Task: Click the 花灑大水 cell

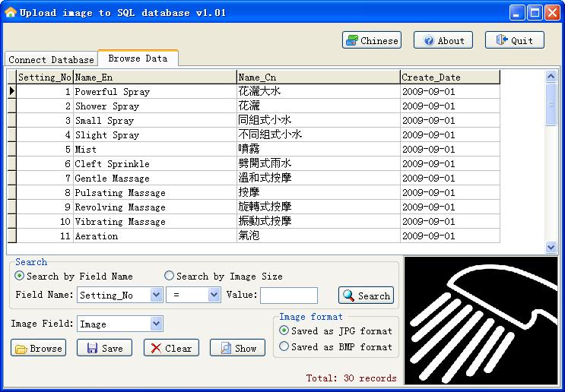Action: (x=319, y=91)
